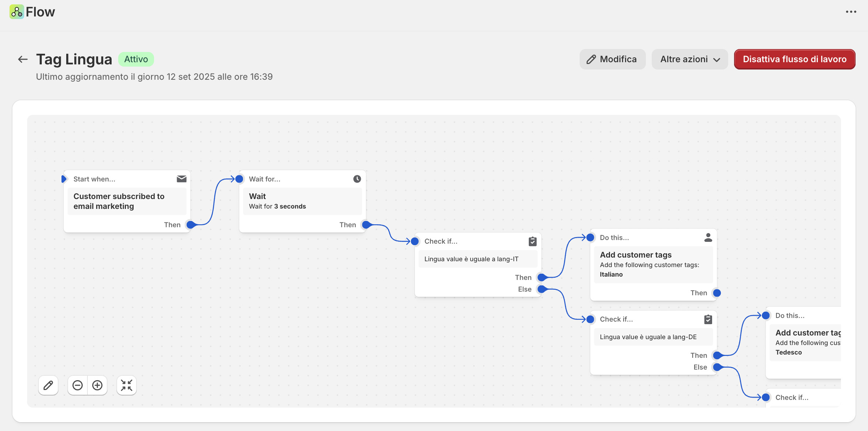
Task: Select the Customer subscribed to email marketing trigger
Action: (127, 201)
